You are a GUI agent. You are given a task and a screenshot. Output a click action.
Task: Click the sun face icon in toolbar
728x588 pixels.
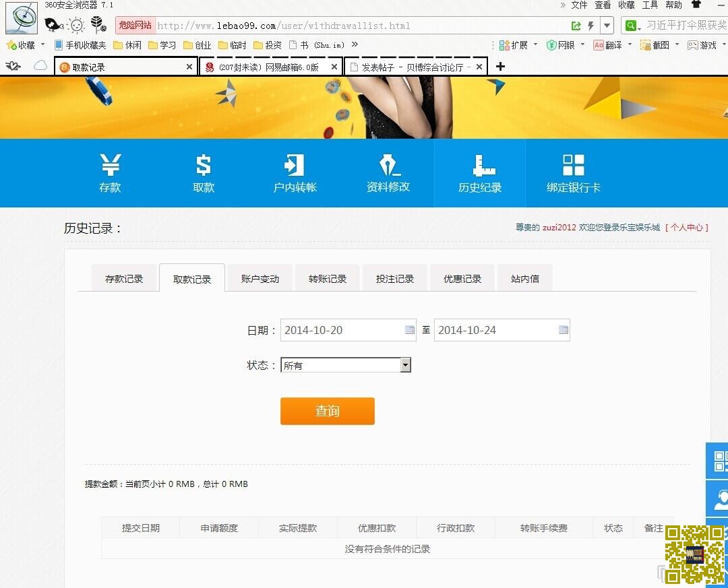(77, 25)
